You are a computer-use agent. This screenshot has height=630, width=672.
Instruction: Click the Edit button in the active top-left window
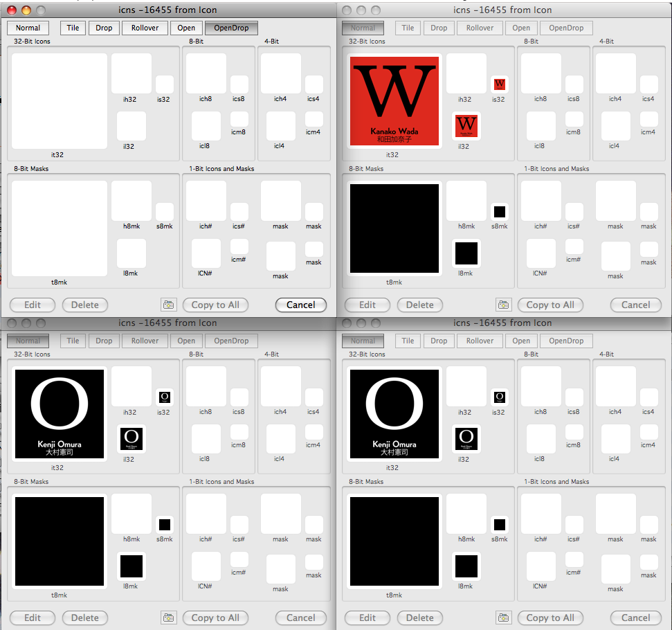pyautogui.click(x=33, y=305)
